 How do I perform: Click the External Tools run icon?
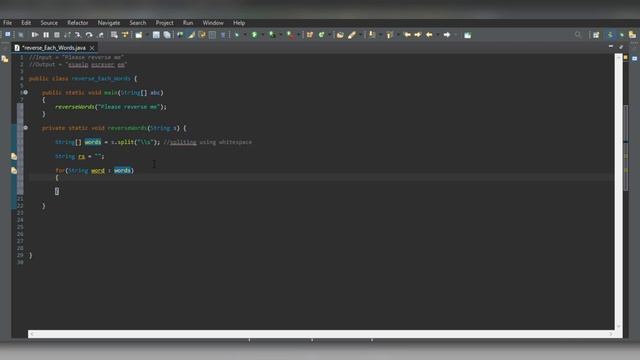point(290,35)
